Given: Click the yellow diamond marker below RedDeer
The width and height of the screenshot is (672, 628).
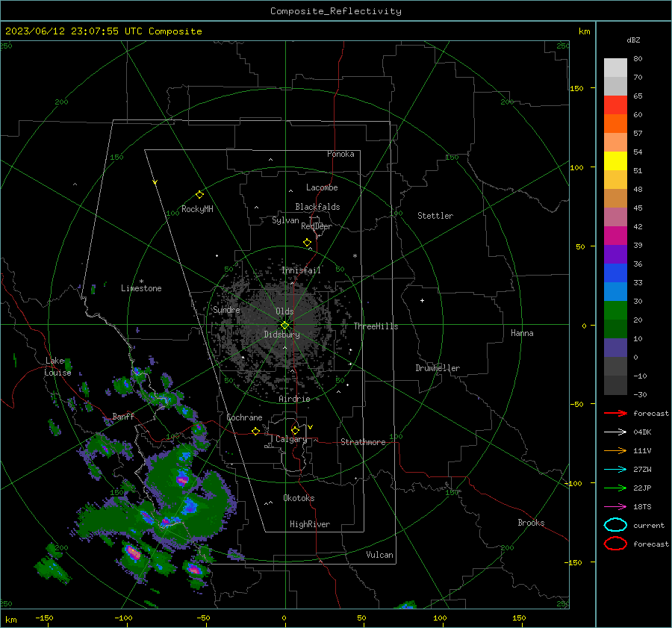Looking at the screenshot, I should 307,243.
